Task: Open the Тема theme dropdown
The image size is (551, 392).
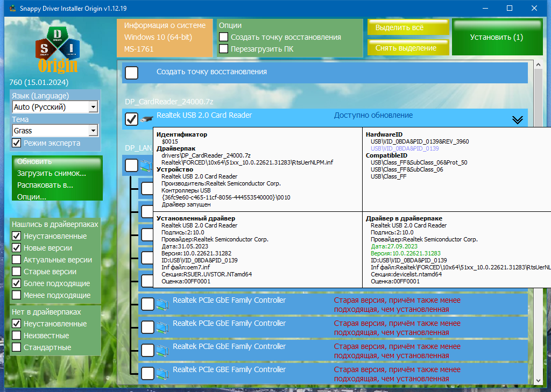Action: pos(55,131)
